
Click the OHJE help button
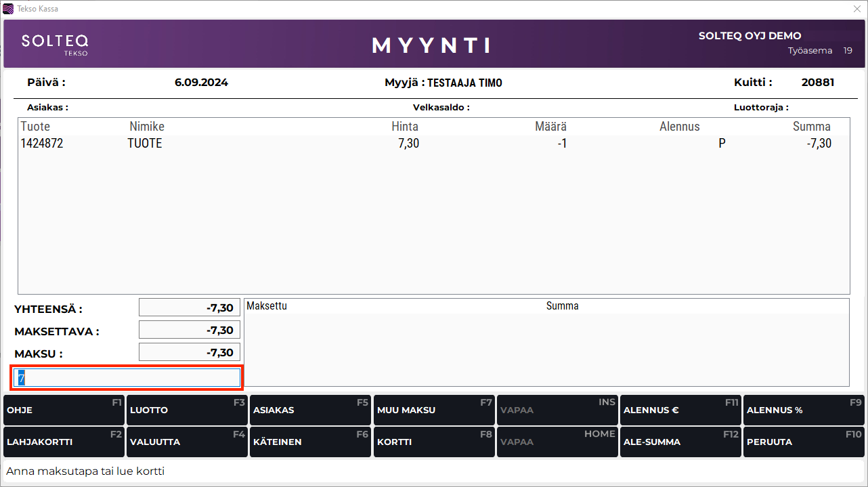pyautogui.click(x=64, y=410)
